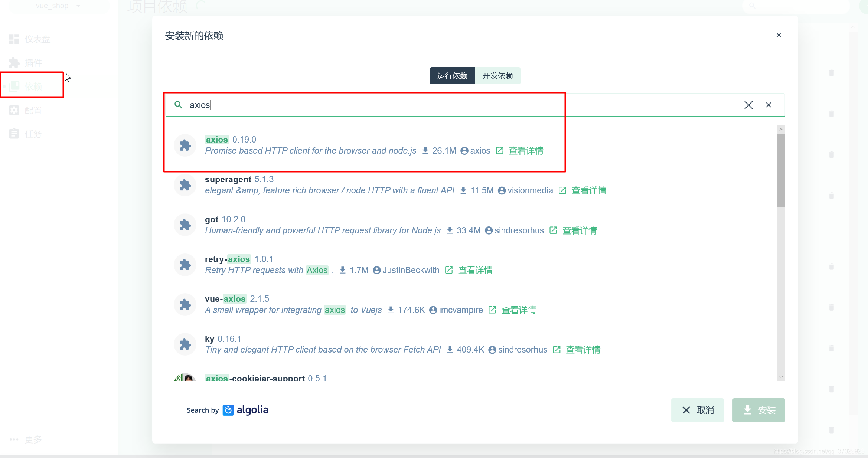Click the author name sindresorhus for got
The height and width of the screenshot is (458, 868).
[519, 230]
